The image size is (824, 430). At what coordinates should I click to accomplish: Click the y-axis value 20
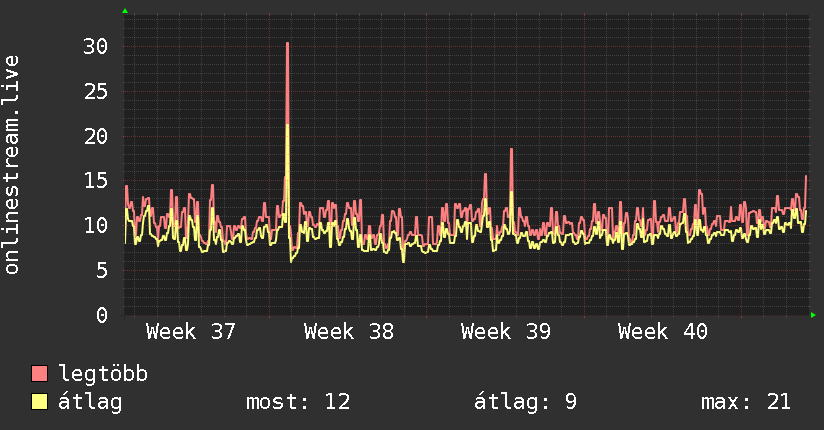point(96,136)
